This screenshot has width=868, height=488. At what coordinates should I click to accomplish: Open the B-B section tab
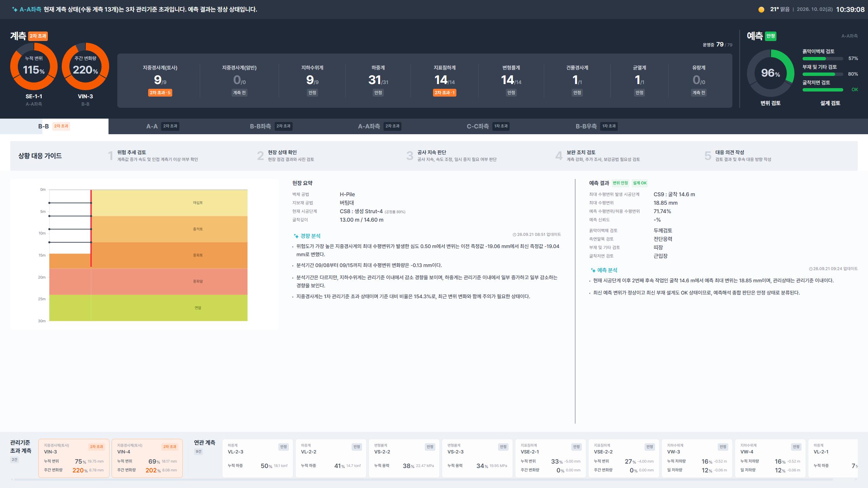tap(54, 126)
